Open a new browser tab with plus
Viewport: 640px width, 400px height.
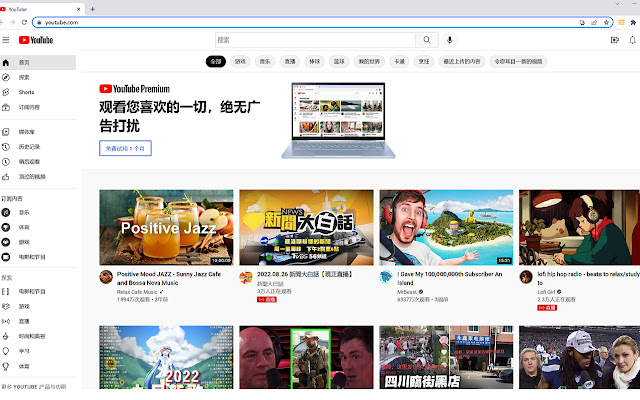pos(93,9)
